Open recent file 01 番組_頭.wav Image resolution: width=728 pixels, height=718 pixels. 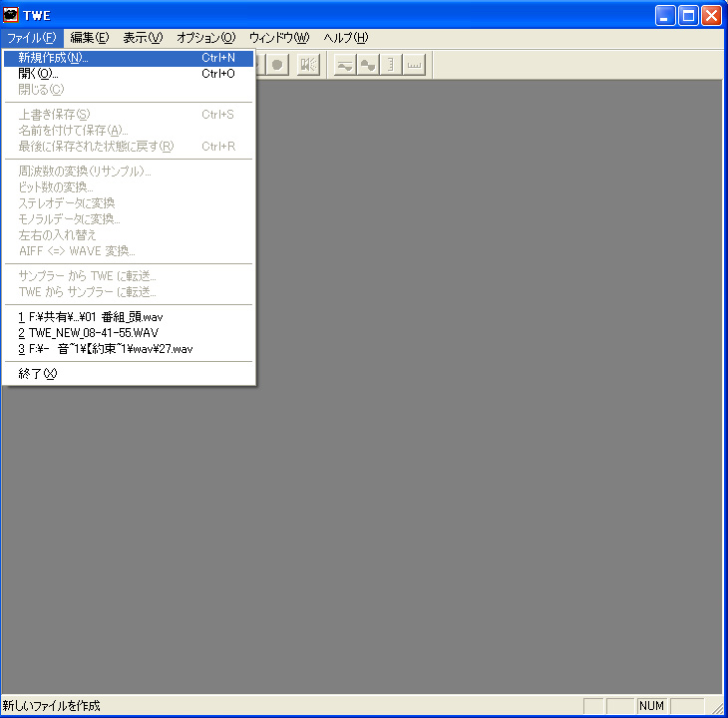pos(129,317)
